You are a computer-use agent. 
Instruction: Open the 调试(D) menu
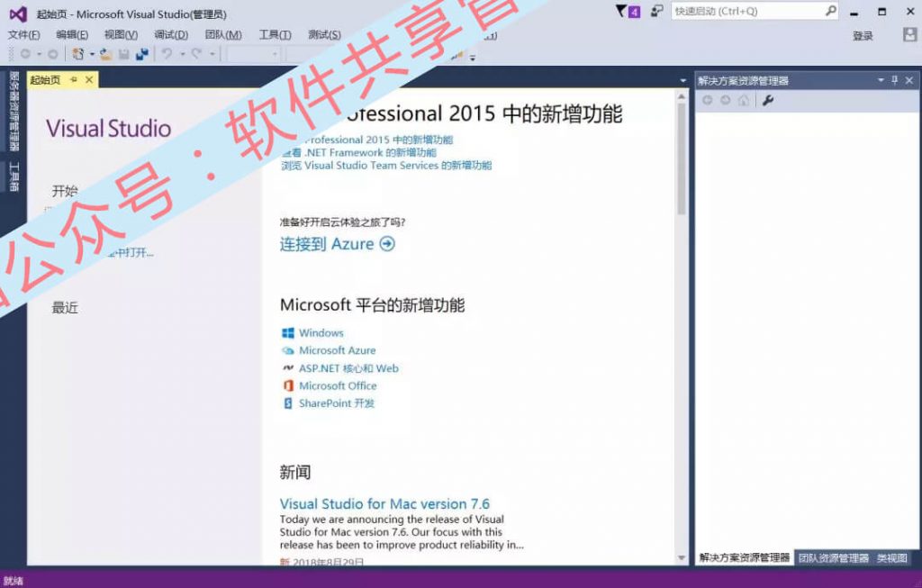coord(171,35)
